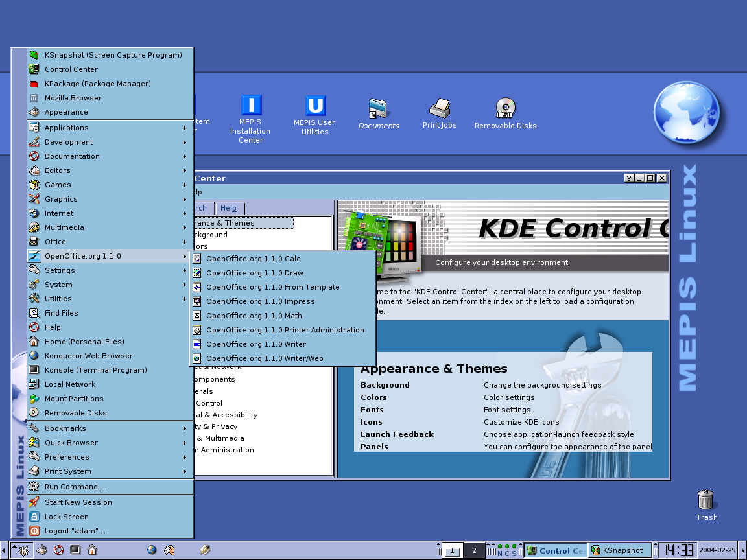Viewport: 747px width, 560px height.
Task: Click the Panels link in Control Center
Action: pos(374,447)
